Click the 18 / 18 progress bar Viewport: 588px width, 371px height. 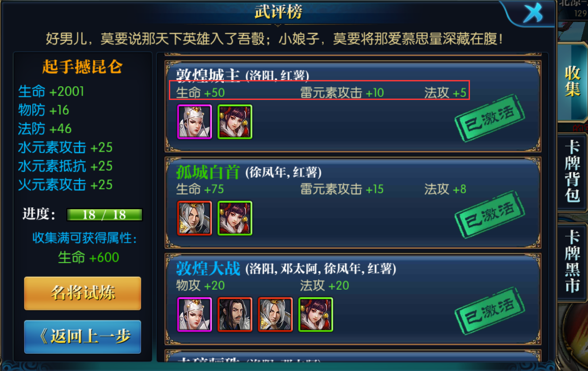click(104, 215)
